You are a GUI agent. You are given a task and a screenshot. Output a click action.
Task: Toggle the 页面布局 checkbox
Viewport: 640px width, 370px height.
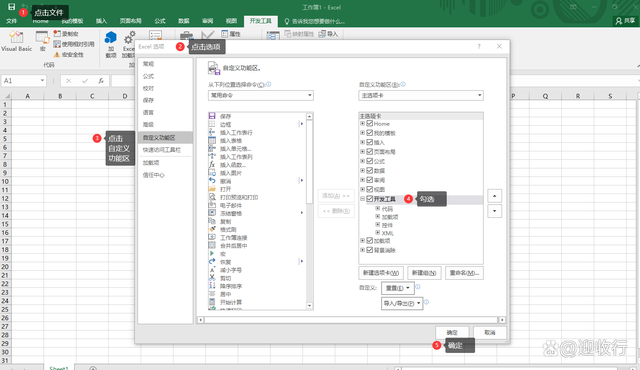click(x=369, y=151)
